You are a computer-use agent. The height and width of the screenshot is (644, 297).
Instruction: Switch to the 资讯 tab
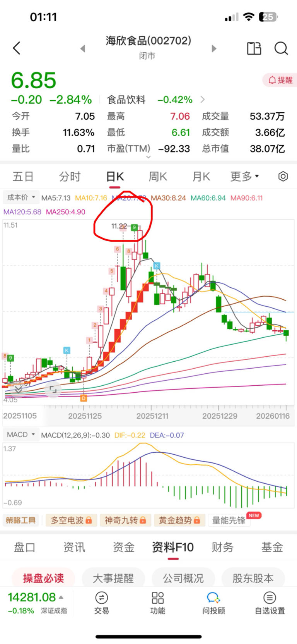click(x=74, y=547)
